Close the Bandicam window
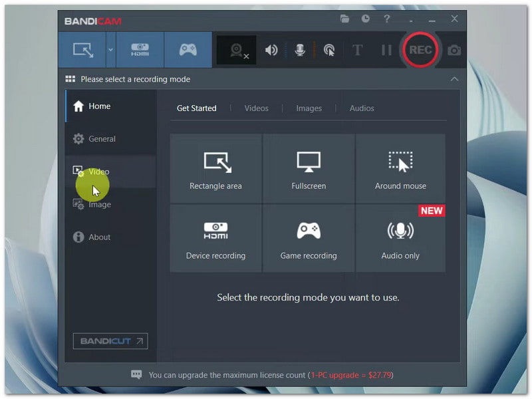The image size is (532, 399). 454,19
